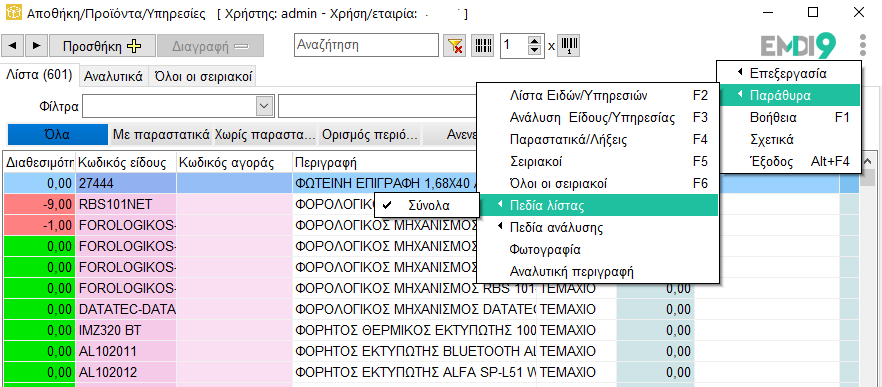The width and height of the screenshot is (882, 387).
Task: Click the Διαγραφή delete button
Action: [210, 46]
